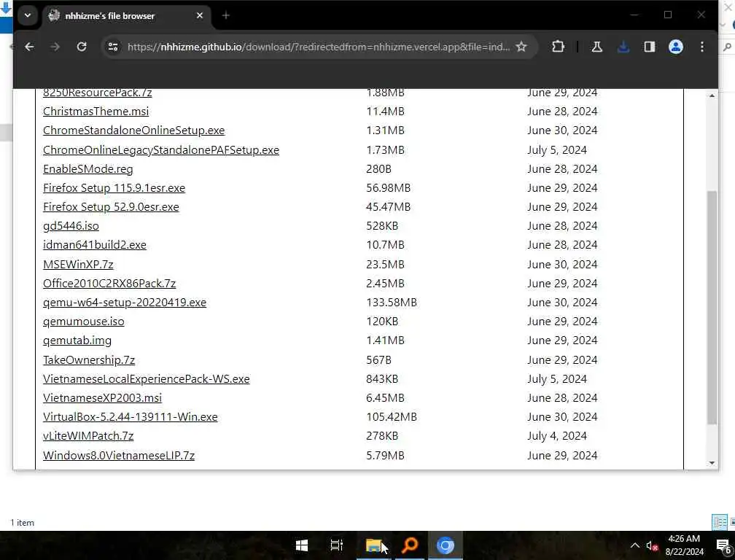Open the Chrome profile avatar
Viewport: 735px width, 560px height.
[x=675, y=47]
